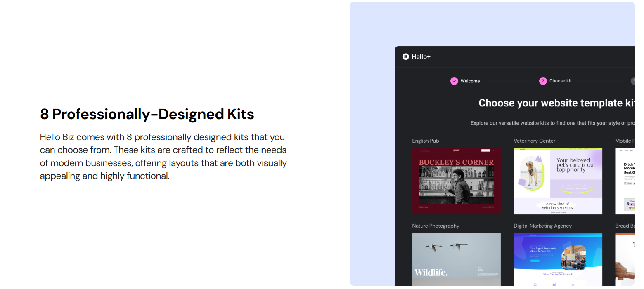This screenshot has width=644, height=289.
Task: Select the "Welcome" step label
Action: [471, 81]
